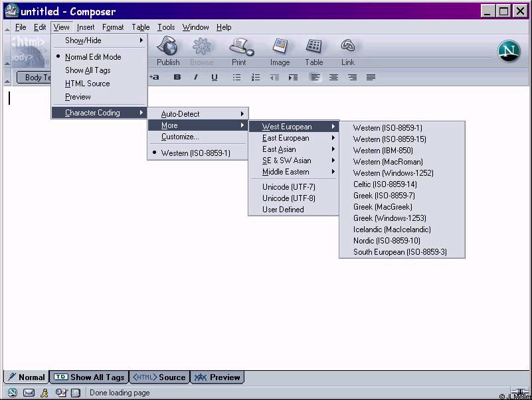
Task: Click the Print toolbar icon
Action: (x=240, y=46)
